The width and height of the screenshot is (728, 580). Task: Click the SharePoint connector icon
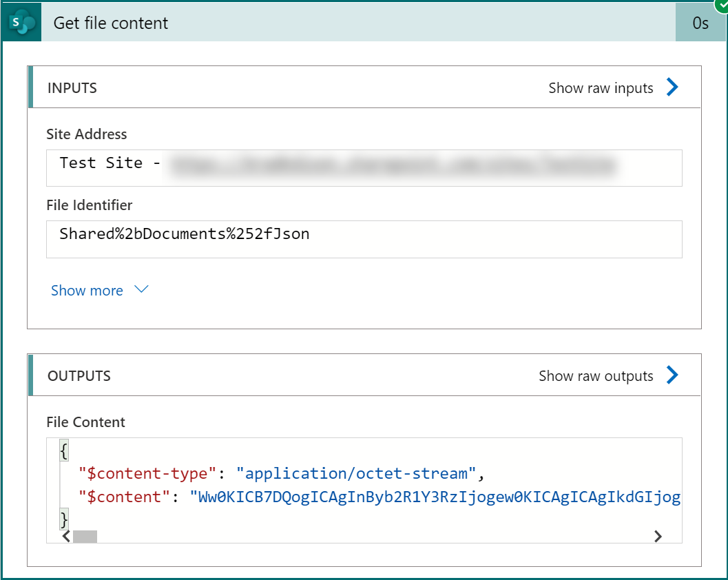point(21,23)
